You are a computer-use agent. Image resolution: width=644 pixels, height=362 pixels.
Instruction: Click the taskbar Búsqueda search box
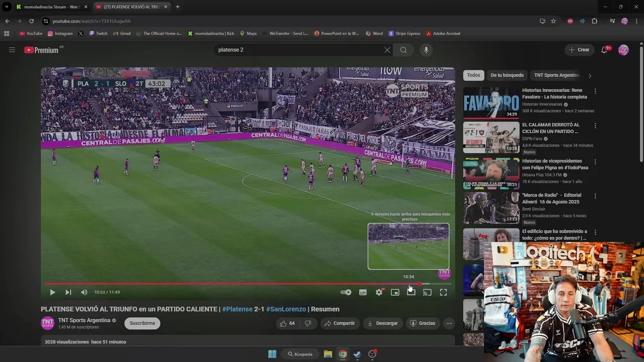[x=300, y=354]
